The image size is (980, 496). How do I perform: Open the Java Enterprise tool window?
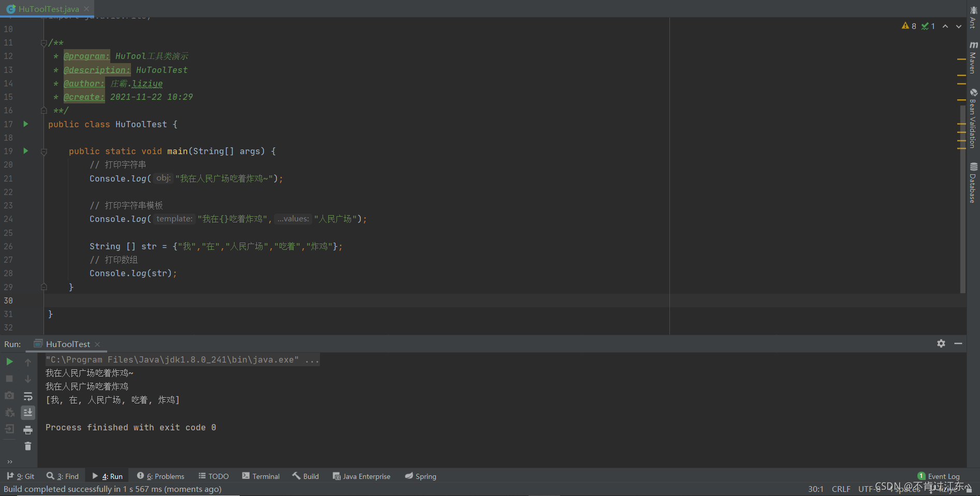361,476
